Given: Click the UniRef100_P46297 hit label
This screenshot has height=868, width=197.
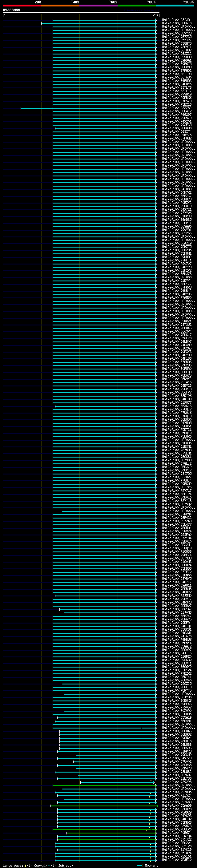Looking at the screenshot, I should click(177, 115).
